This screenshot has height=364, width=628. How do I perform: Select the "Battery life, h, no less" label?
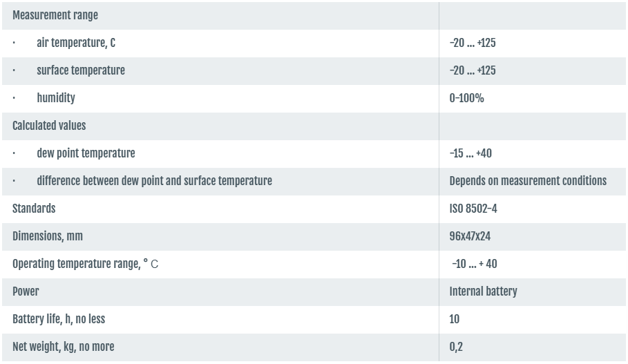(x=59, y=319)
